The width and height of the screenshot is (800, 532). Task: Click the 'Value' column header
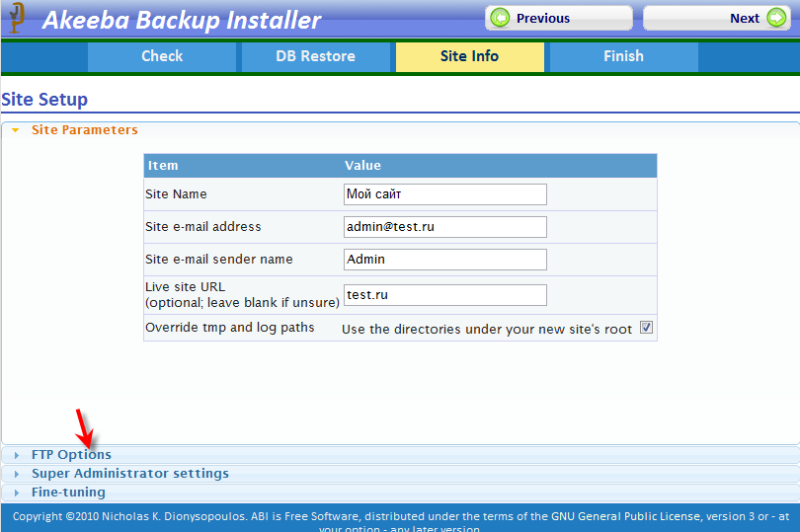coord(362,165)
